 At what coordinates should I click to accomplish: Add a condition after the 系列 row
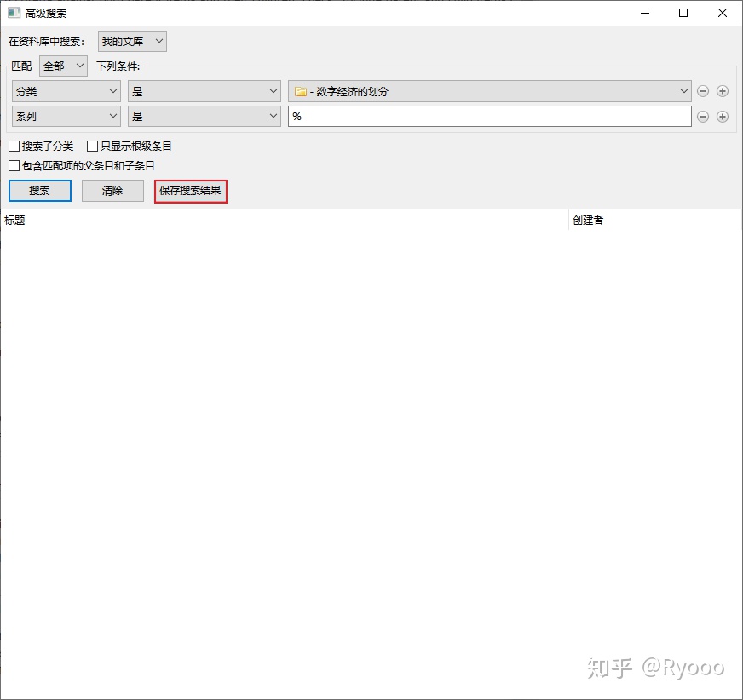pos(723,117)
